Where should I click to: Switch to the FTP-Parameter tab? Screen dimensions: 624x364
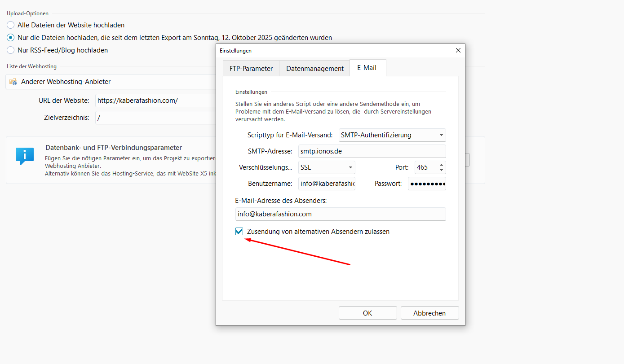[x=251, y=69]
